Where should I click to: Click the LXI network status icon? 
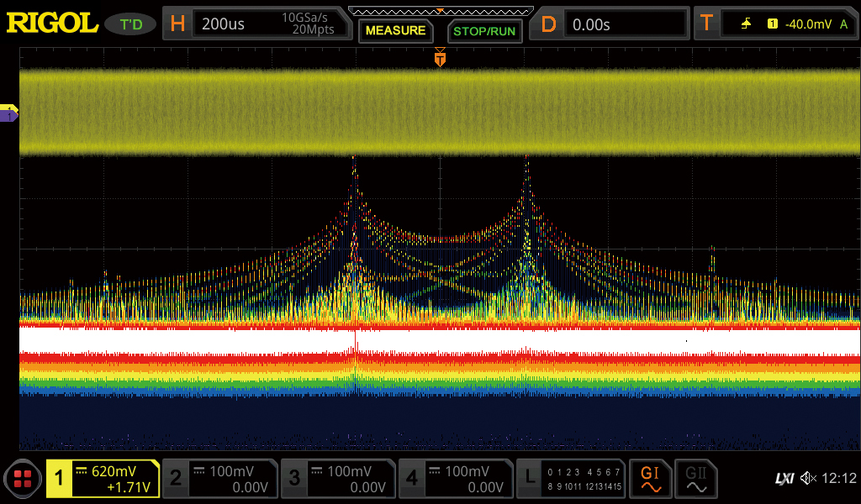click(784, 479)
